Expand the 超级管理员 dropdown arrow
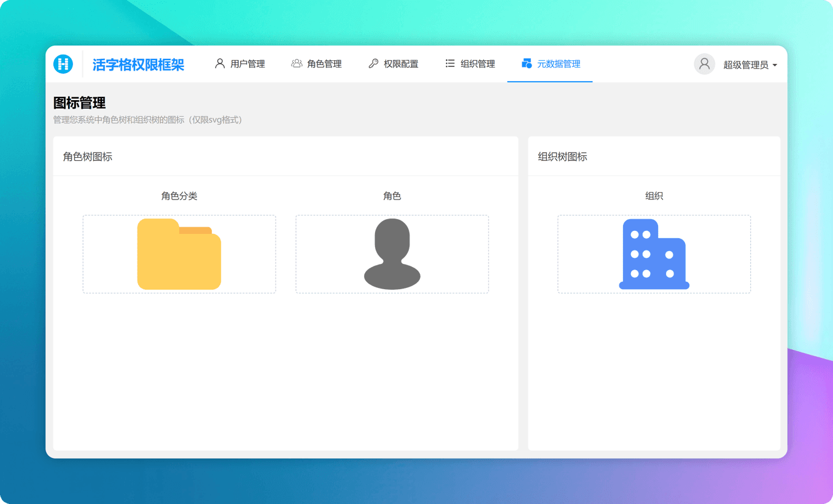Viewport: 833px width, 504px height. pyautogui.click(x=775, y=65)
